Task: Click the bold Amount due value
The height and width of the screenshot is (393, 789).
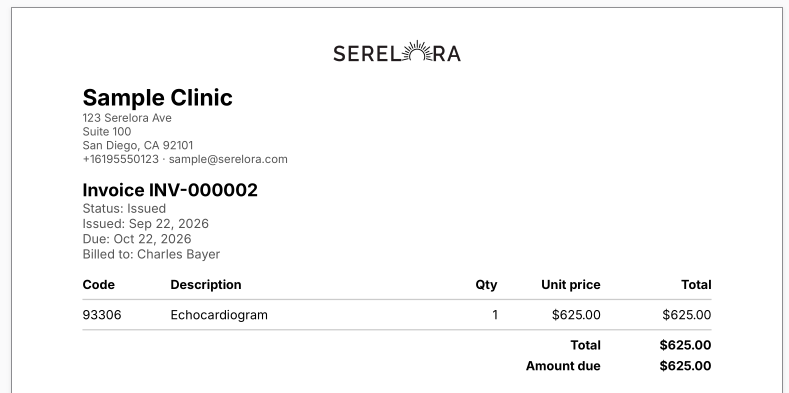Action: click(685, 366)
